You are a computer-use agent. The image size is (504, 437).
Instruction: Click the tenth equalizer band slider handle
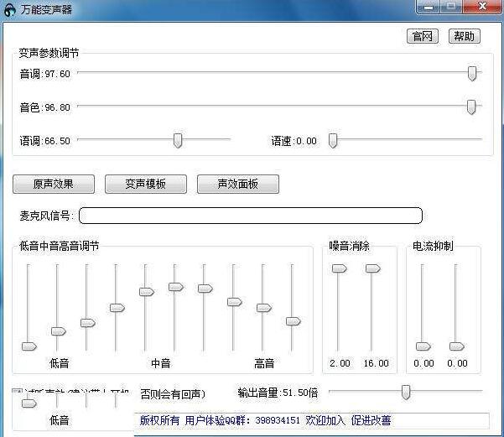pos(294,321)
